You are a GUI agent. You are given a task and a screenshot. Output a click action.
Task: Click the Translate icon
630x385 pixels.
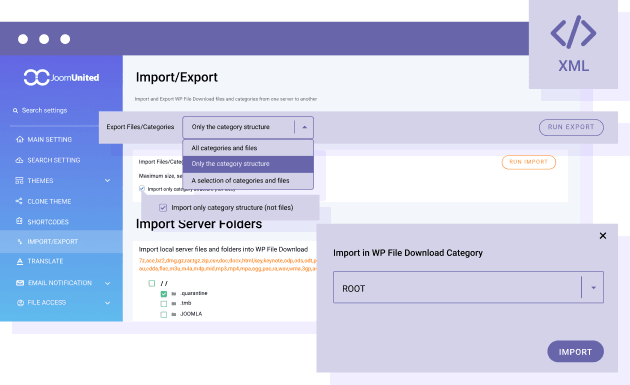19,262
